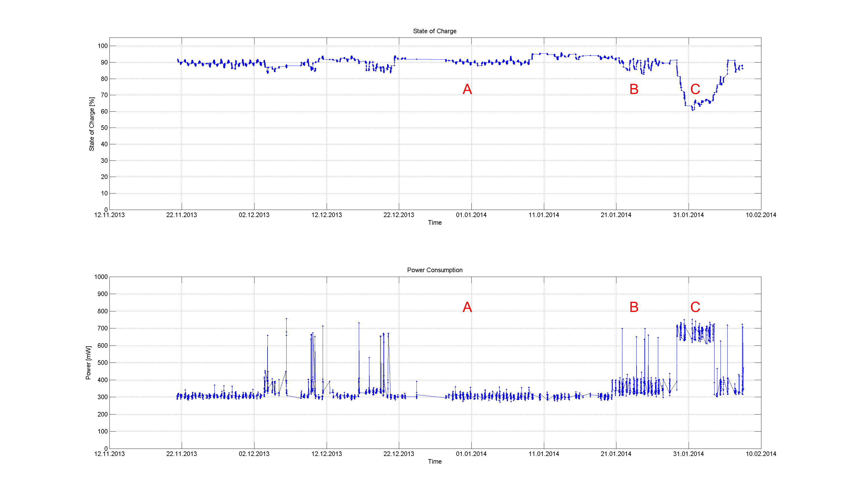This screenshot has height=504, width=841.
Task: Select the "State of Charge [%]" y-axis label
Action: click(x=92, y=124)
